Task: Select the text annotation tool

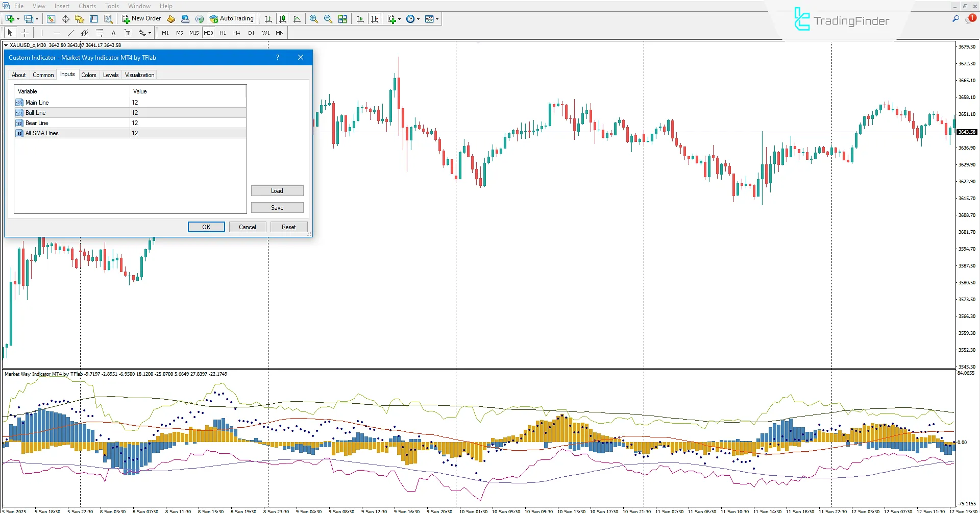Action: pos(113,33)
